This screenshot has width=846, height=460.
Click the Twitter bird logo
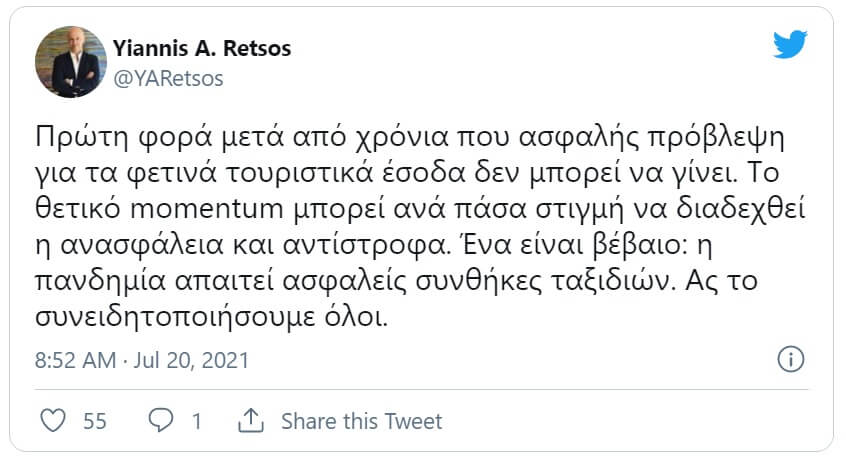790,45
